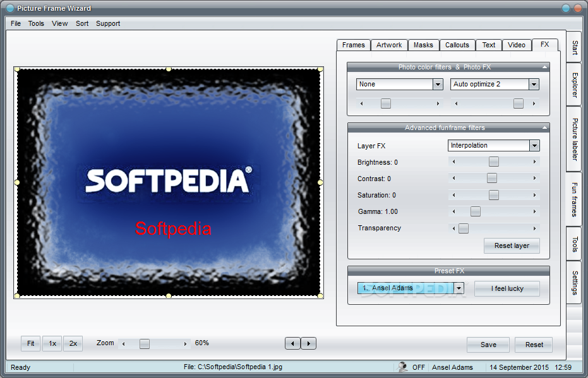This screenshot has width=588, height=378.
Task: Increase Transparency with right arrow
Action: point(534,228)
